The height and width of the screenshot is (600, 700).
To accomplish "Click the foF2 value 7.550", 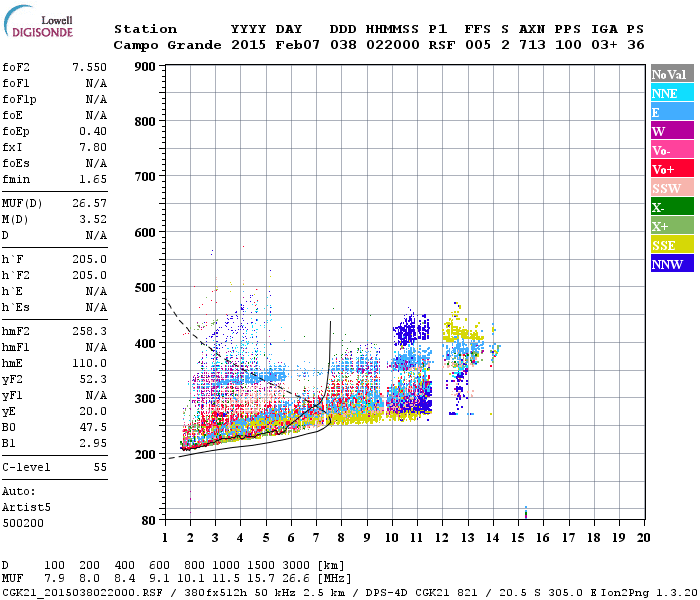I will pos(90,67).
